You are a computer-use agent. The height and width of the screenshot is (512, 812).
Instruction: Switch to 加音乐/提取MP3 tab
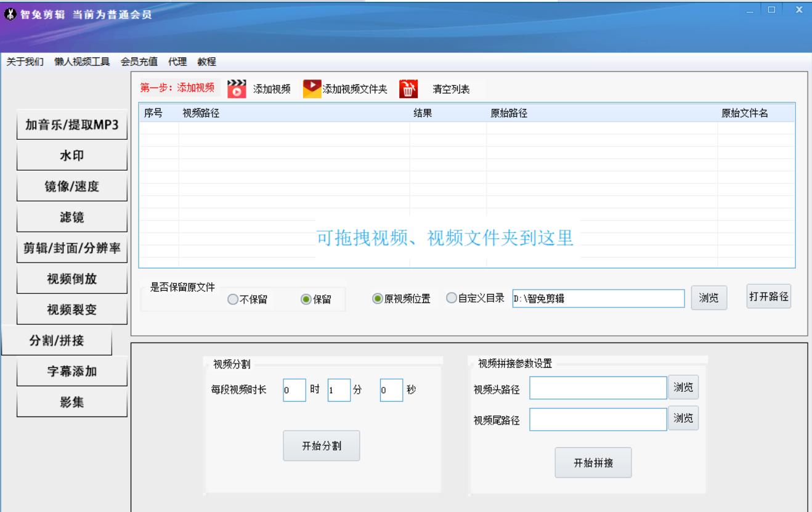click(71, 125)
